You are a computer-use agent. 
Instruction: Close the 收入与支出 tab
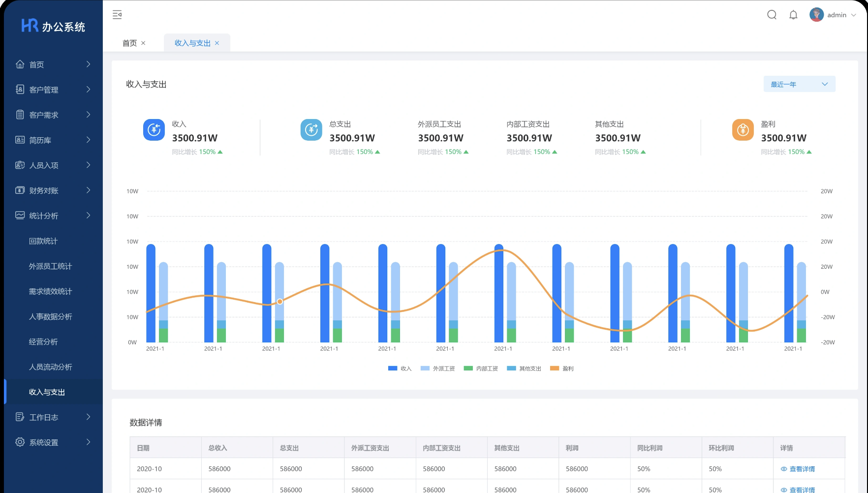tap(217, 43)
